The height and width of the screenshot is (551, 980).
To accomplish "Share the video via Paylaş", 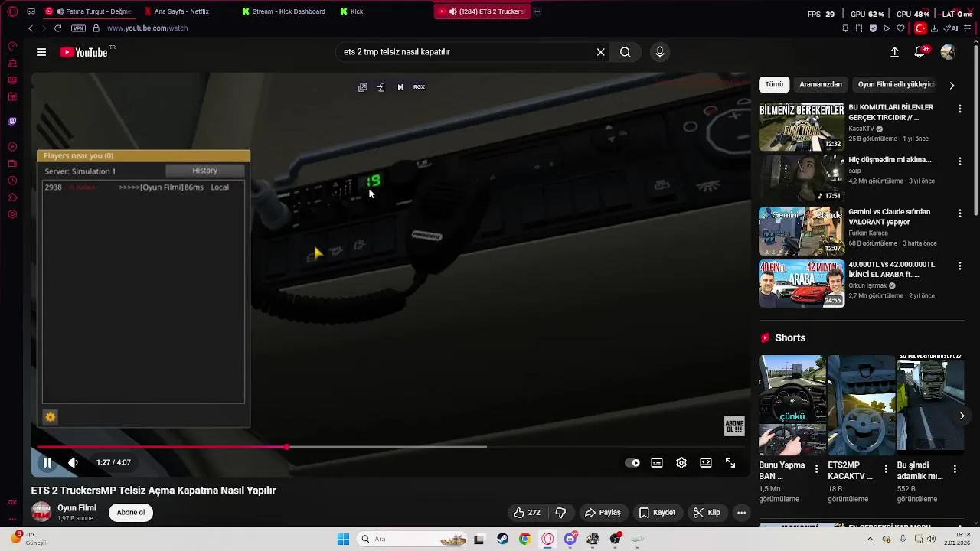I will pos(603,513).
